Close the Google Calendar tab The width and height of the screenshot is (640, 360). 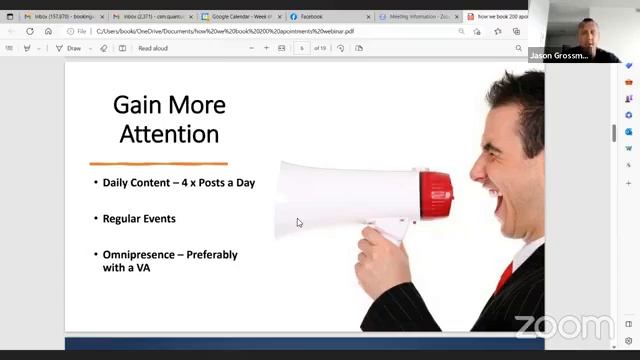pyautogui.click(x=280, y=17)
